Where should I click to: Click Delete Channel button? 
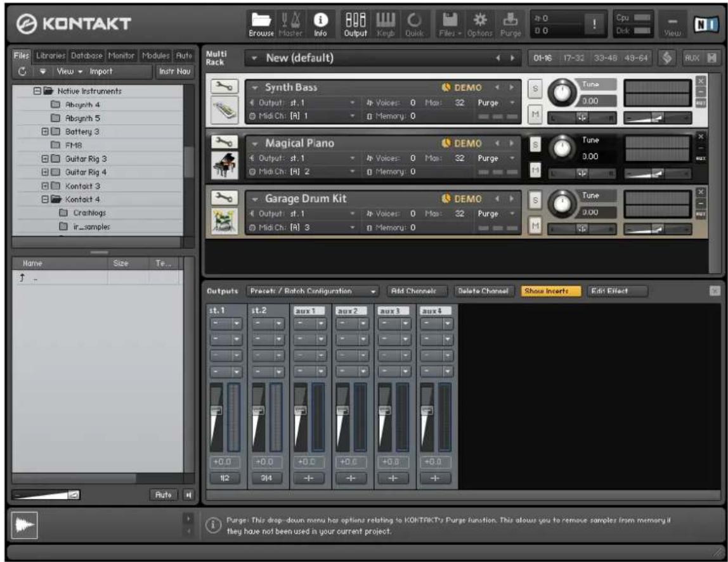[x=483, y=291]
